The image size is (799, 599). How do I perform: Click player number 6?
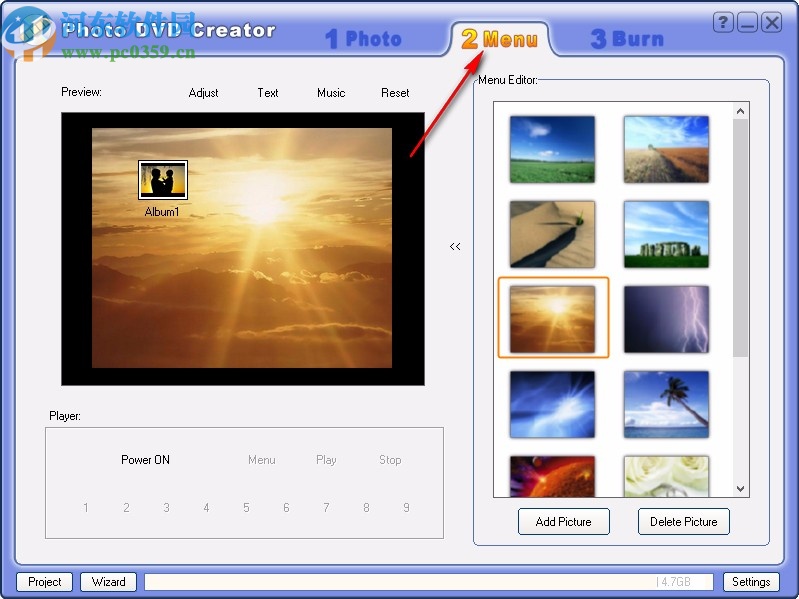(286, 507)
